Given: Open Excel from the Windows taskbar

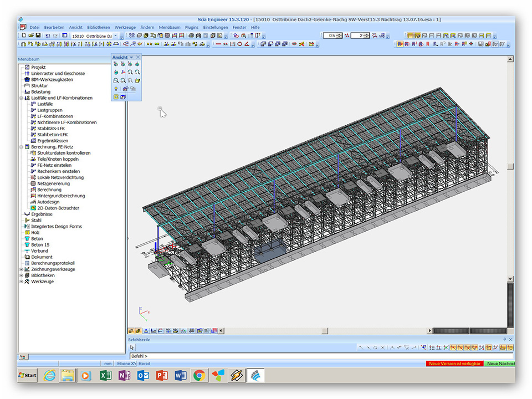Looking at the screenshot, I should 105,375.
